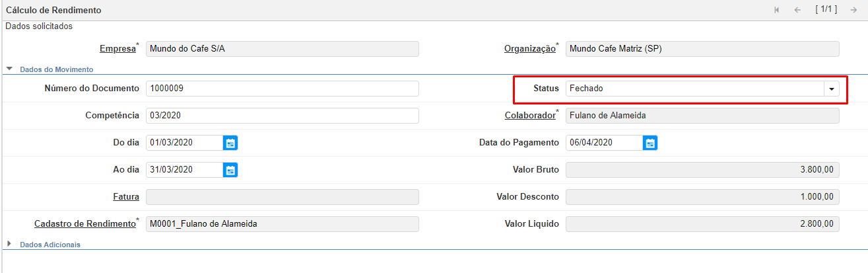Go to the next record arrow
This screenshot has width=868, height=273.
coord(853,10)
